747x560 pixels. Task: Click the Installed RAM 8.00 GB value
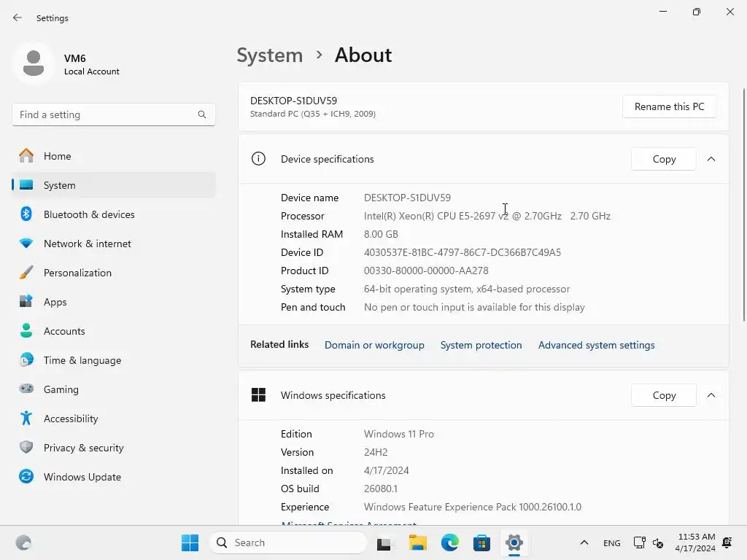click(x=381, y=234)
